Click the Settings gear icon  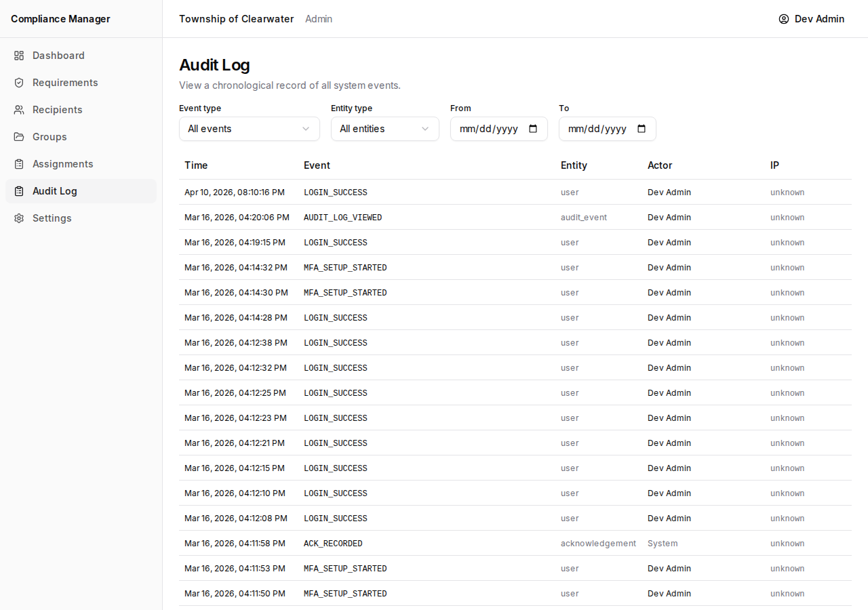[x=19, y=218]
